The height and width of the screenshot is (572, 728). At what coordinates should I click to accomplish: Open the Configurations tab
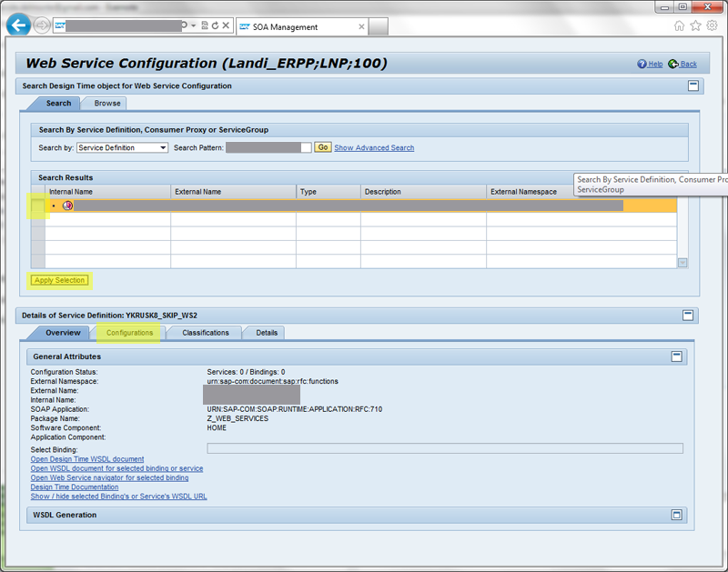129,333
